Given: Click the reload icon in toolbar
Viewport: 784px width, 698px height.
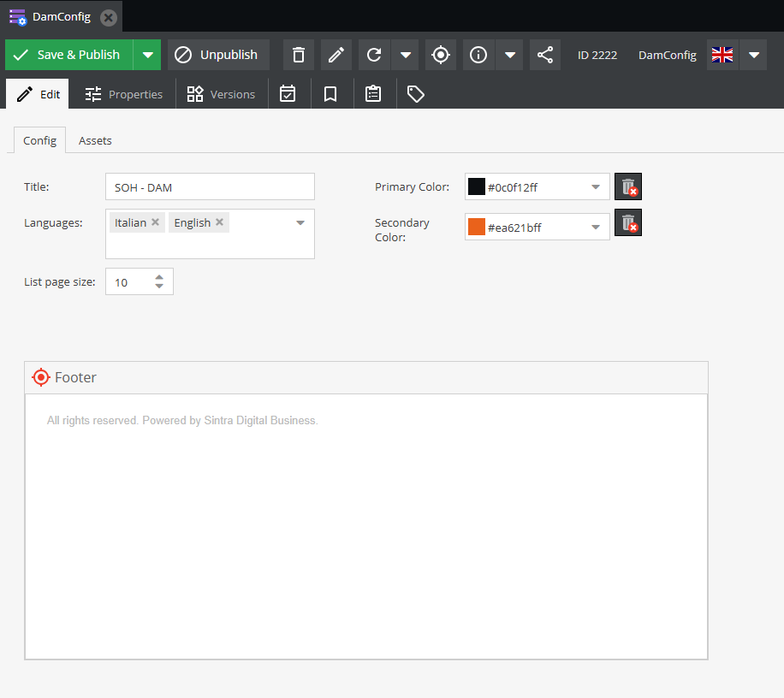Looking at the screenshot, I should 374,55.
